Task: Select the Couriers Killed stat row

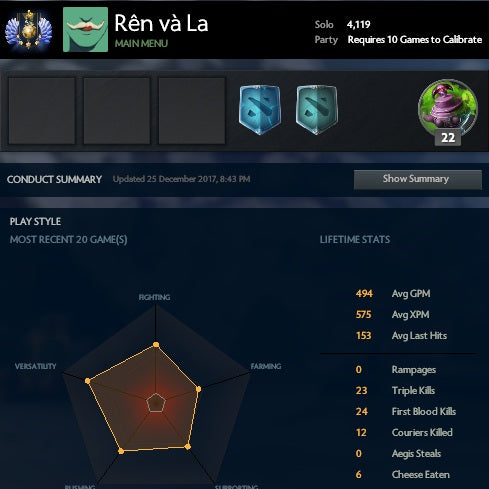Action: 404,432
